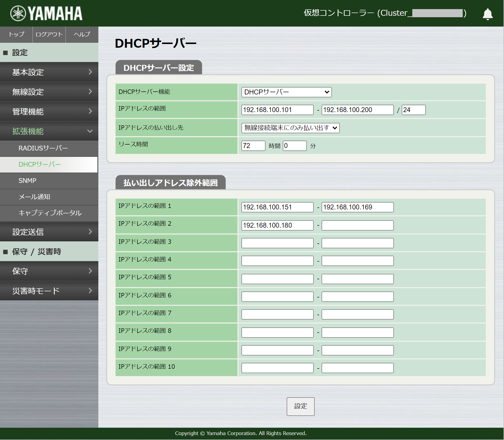Open the メール通知 page
Screen dimensions: 504x440
pyautogui.click(x=34, y=197)
